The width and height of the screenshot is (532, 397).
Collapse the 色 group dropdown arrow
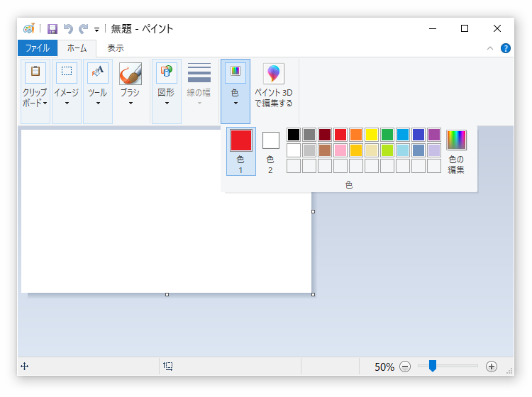[x=235, y=103]
